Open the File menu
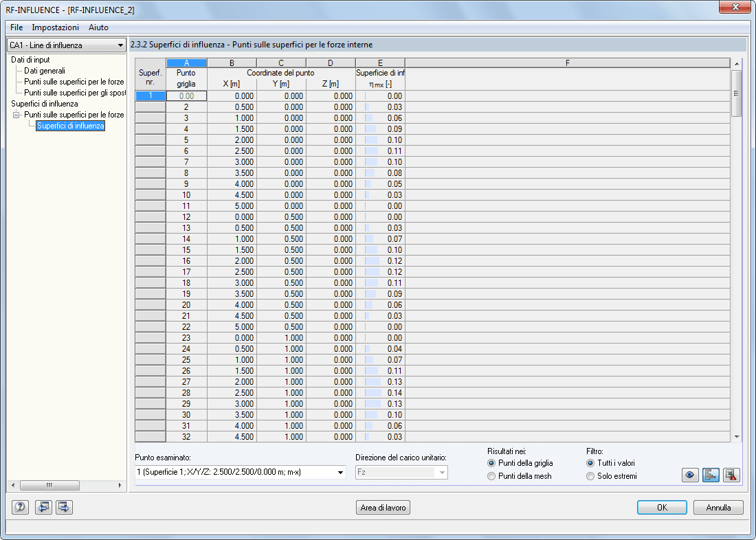 click(16, 27)
